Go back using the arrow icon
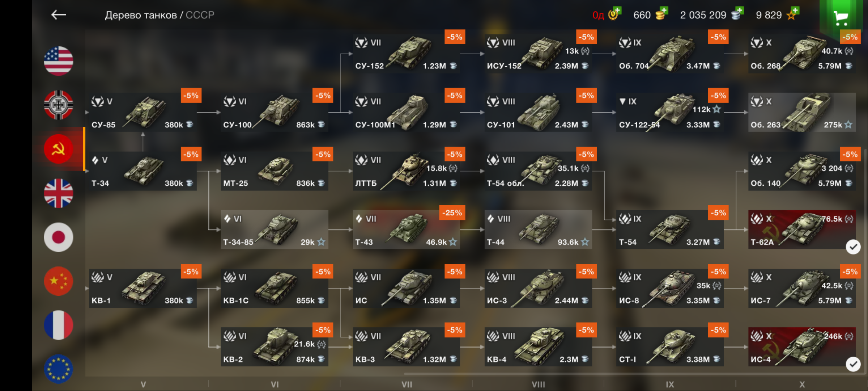 pyautogui.click(x=59, y=15)
